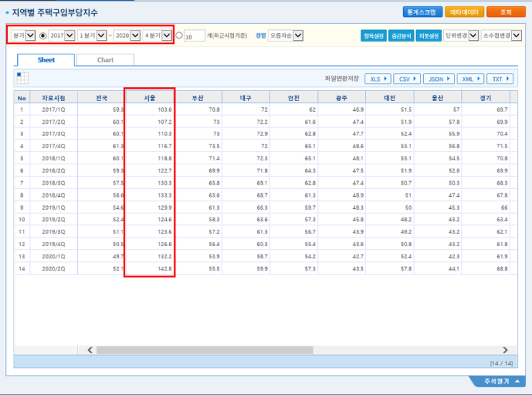Image resolution: width=532 pixels, height=395 pixels.
Task: Click the 인천 column header
Action: (x=294, y=98)
